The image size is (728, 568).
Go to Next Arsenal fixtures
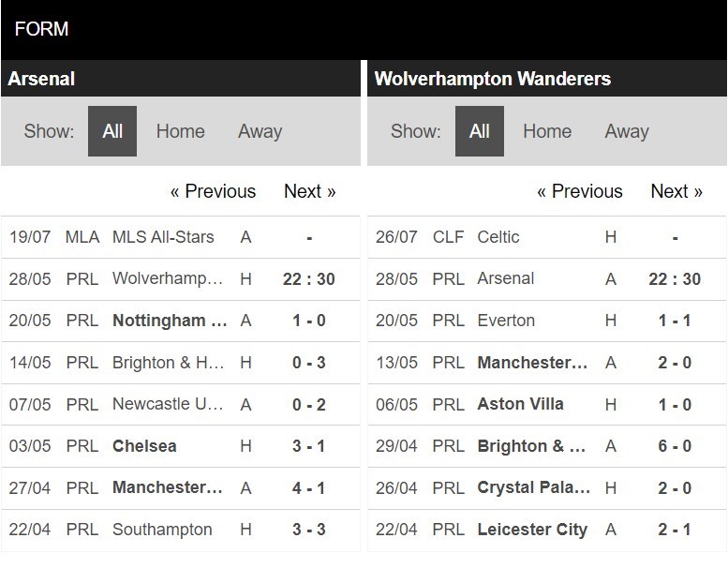click(x=310, y=191)
